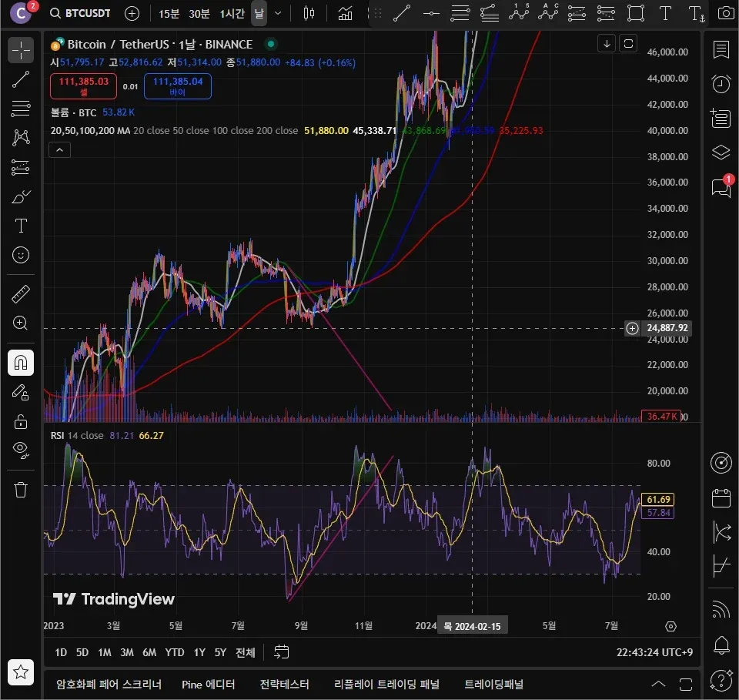Open the user profile avatar menu
This screenshot has width=739, height=700.
tap(21, 13)
